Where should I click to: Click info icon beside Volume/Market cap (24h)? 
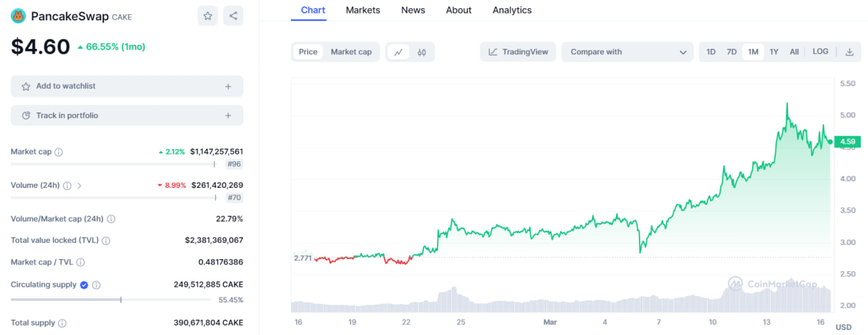[111, 219]
